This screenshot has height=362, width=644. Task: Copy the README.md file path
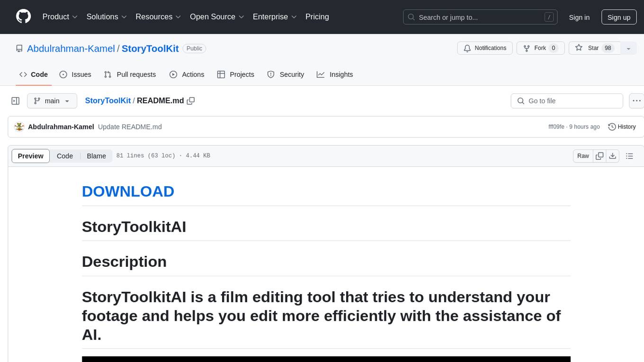pyautogui.click(x=191, y=100)
